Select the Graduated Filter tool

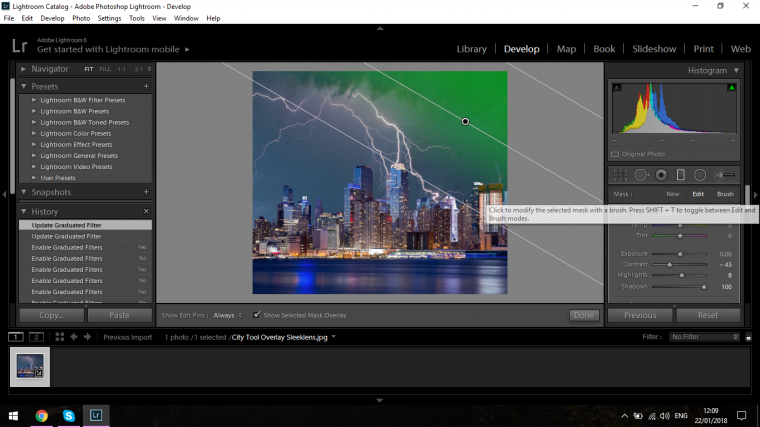coord(681,175)
